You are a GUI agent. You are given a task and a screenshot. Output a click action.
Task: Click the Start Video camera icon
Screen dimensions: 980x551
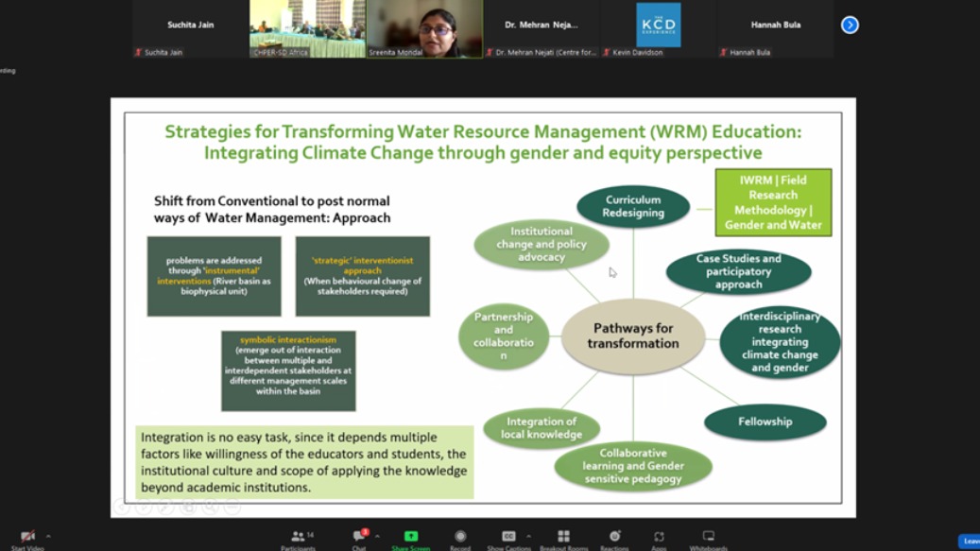point(27,537)
